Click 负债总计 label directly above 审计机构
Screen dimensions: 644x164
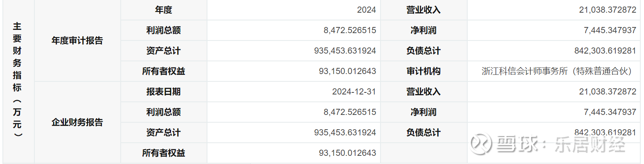point(423,51)
